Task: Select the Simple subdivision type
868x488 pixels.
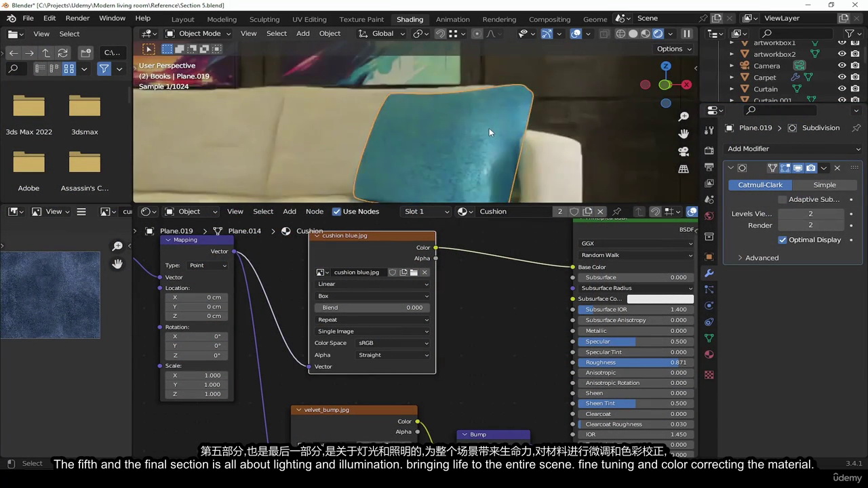Action: click(825, 184)
